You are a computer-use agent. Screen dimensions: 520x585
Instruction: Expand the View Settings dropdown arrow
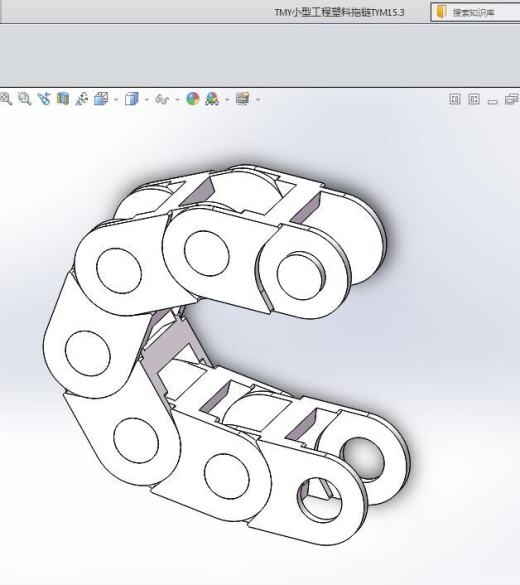[258, 100]
